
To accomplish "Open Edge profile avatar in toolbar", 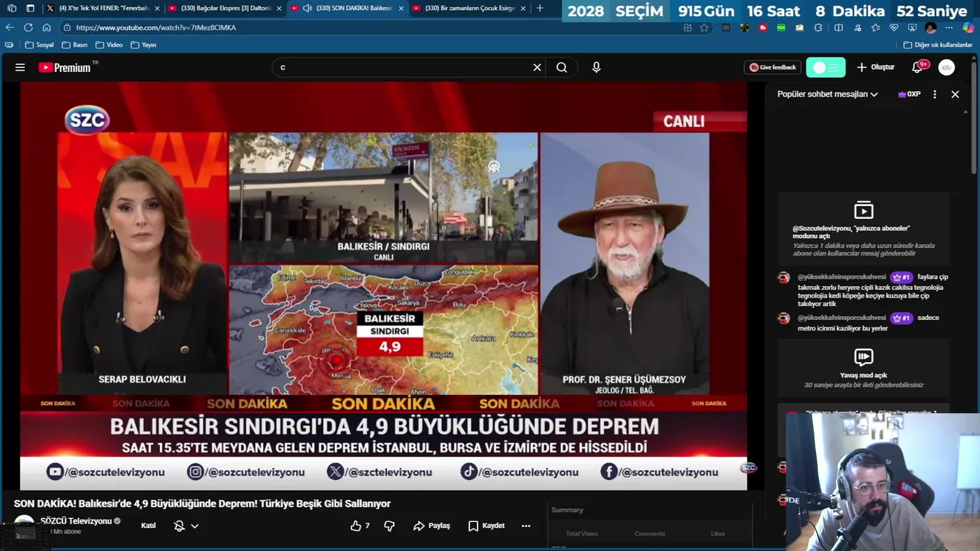I will (x=930, y=27).
